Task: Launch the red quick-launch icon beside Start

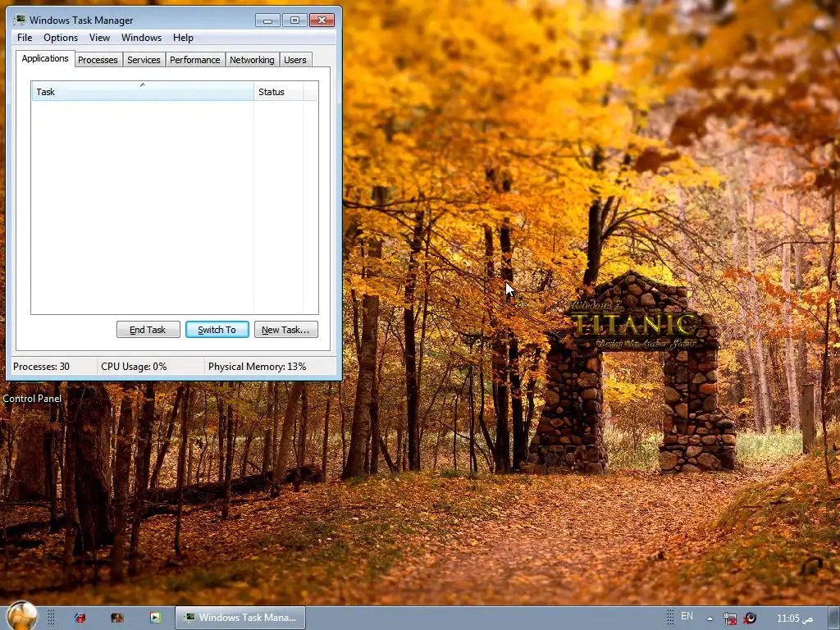Action: pos(80,618)
